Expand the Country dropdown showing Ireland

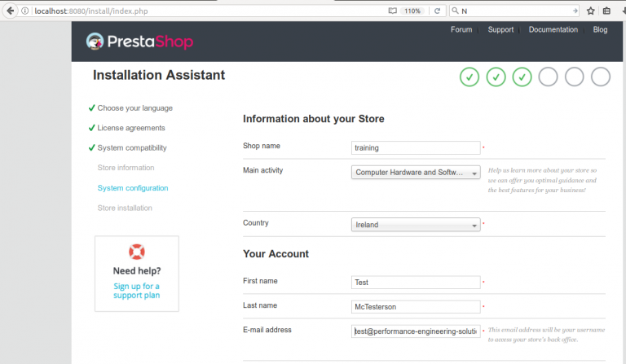click(x=416, y=225)
